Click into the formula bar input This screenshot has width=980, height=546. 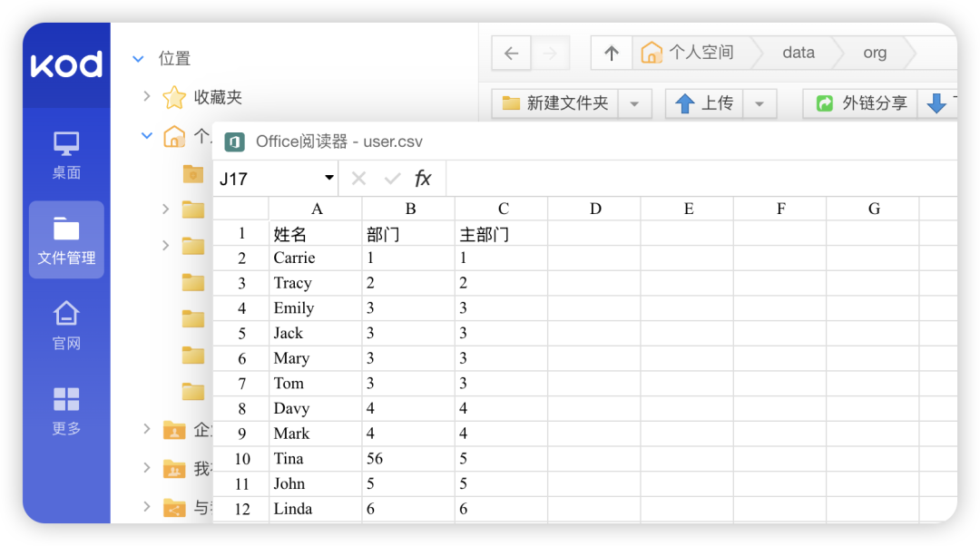click(701, 179)
